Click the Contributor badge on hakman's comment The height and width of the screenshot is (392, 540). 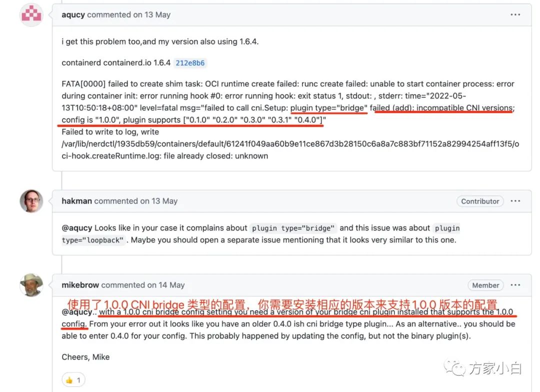tap(479, 201)
